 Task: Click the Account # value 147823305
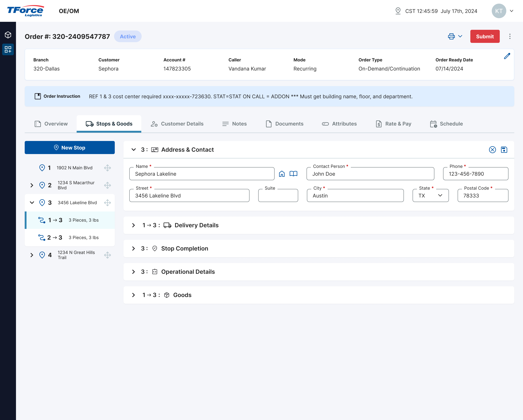click(x=177, y=69)
